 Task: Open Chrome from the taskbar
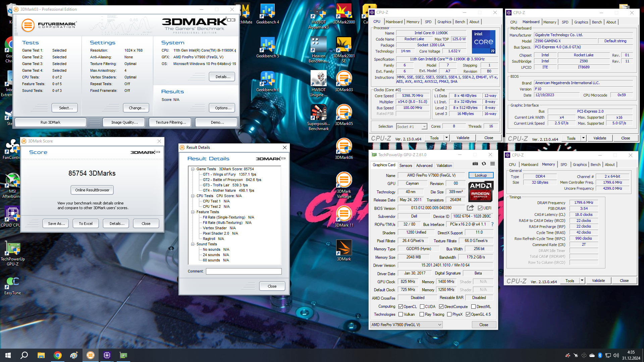point(58,355)
